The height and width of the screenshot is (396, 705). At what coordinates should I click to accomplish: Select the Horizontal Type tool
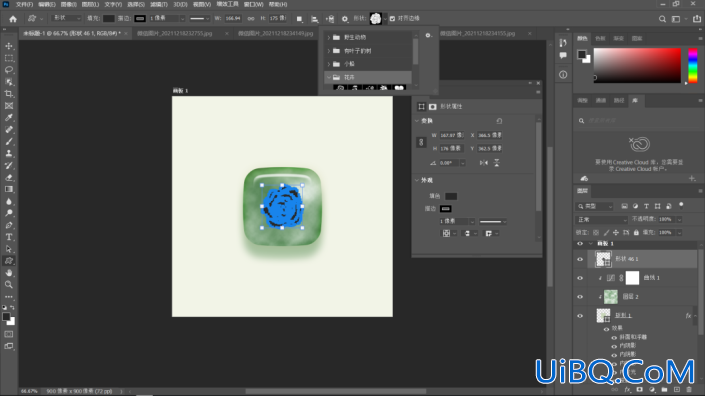click(9, 237)
